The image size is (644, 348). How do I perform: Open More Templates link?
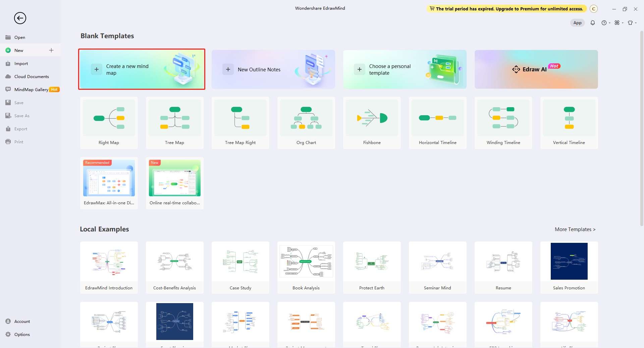tap(575, 229)
